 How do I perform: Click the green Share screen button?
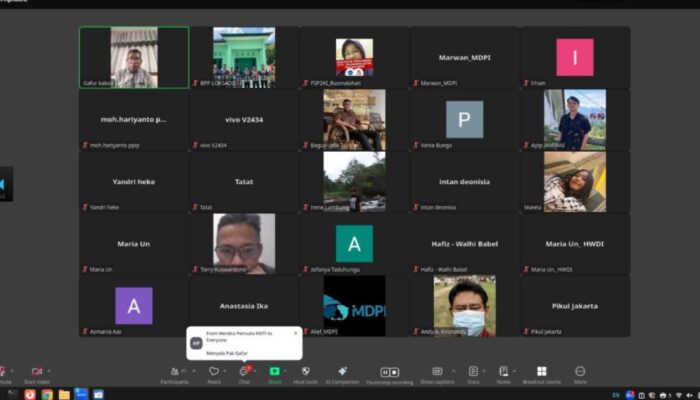(x=274, y=373)
